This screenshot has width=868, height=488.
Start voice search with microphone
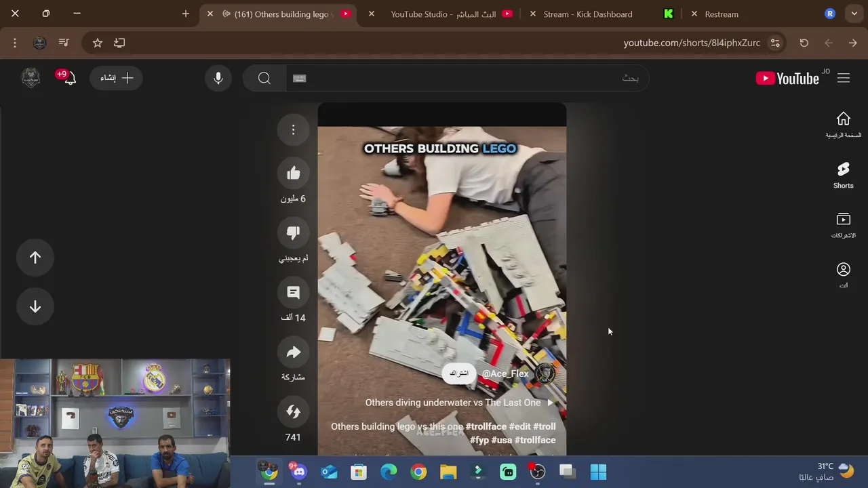(218, 79)
